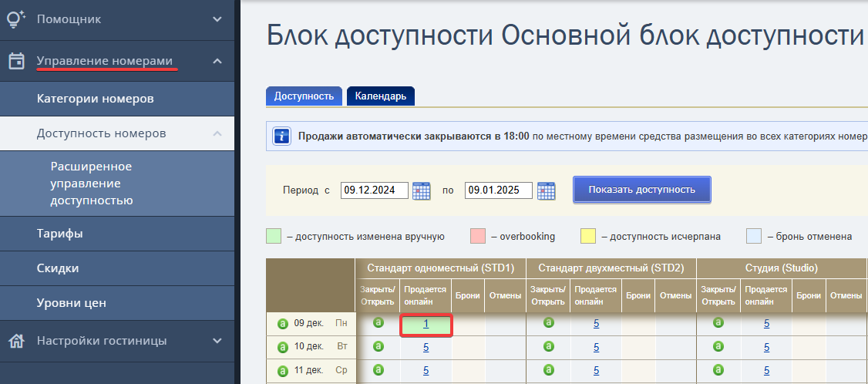Click the Студия (Studio) column header
The width and height of the screenshot is (868, 384).
pos(782,268)
